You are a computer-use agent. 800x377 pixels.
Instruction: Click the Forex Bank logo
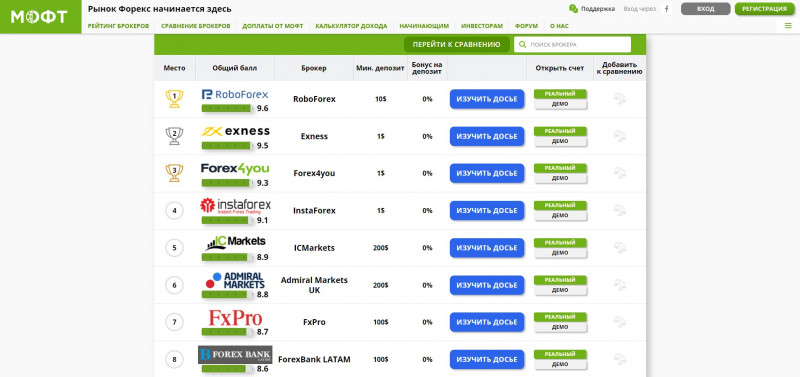point(235,355)
